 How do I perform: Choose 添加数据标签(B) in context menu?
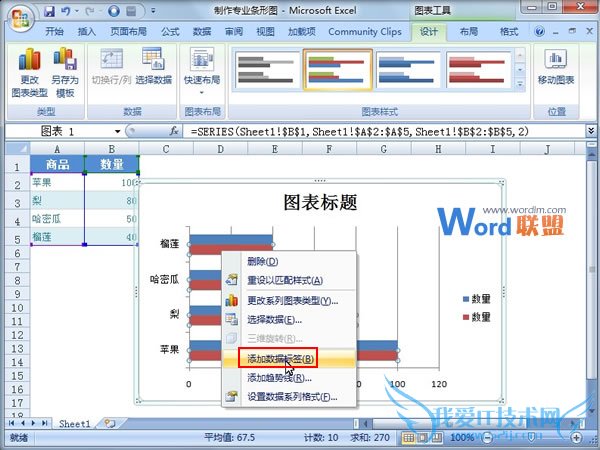tap(289, 359)
